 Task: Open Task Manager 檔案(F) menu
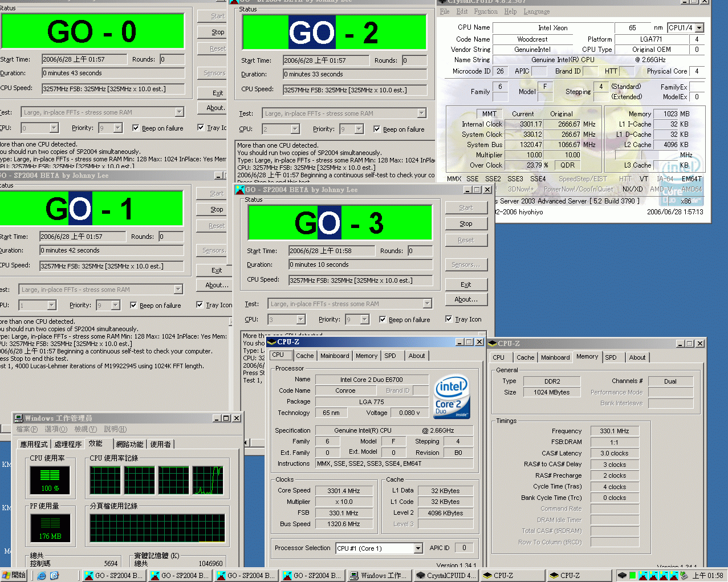pos(27,429)
